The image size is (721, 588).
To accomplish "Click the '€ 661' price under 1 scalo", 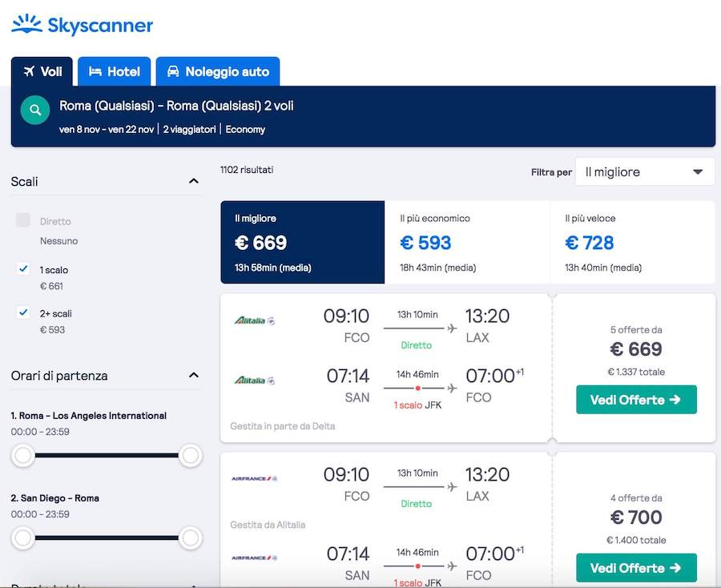I will 51,286.
